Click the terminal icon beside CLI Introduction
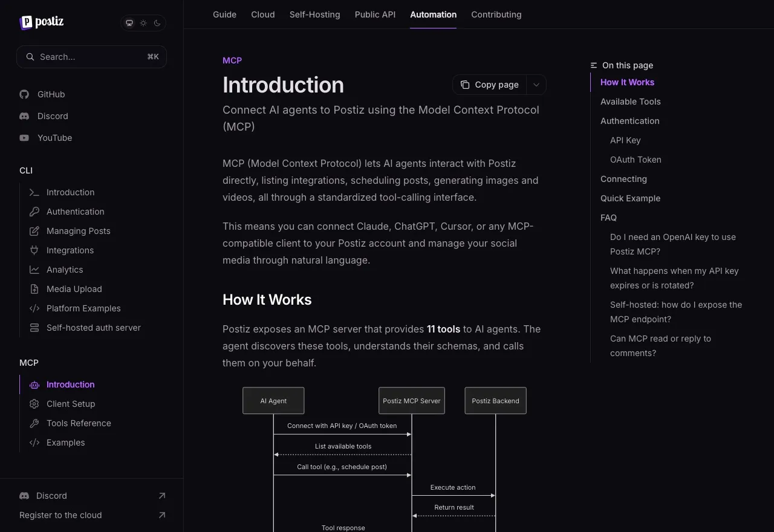 click(x=34, y=192)
